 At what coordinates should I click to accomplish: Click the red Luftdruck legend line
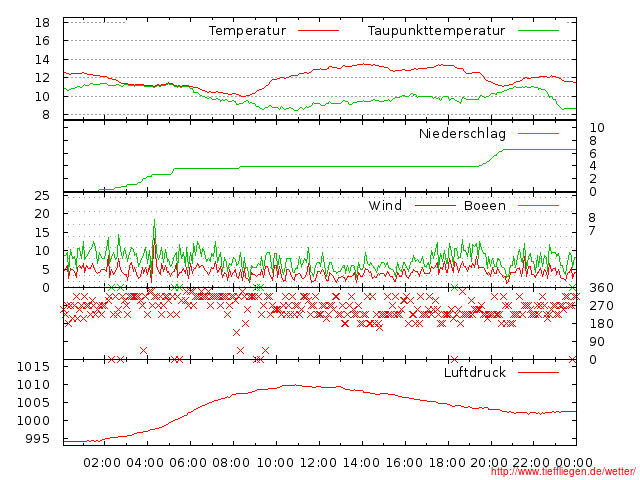tap(538, 372)
